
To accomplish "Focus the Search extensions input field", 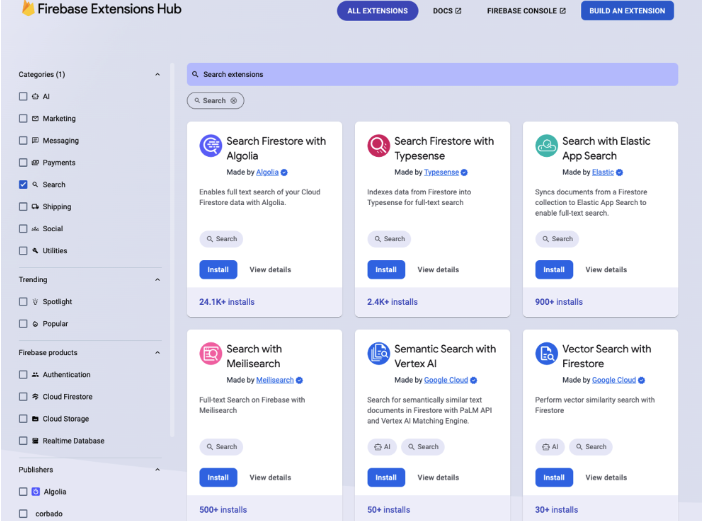I will coord(432,74).
